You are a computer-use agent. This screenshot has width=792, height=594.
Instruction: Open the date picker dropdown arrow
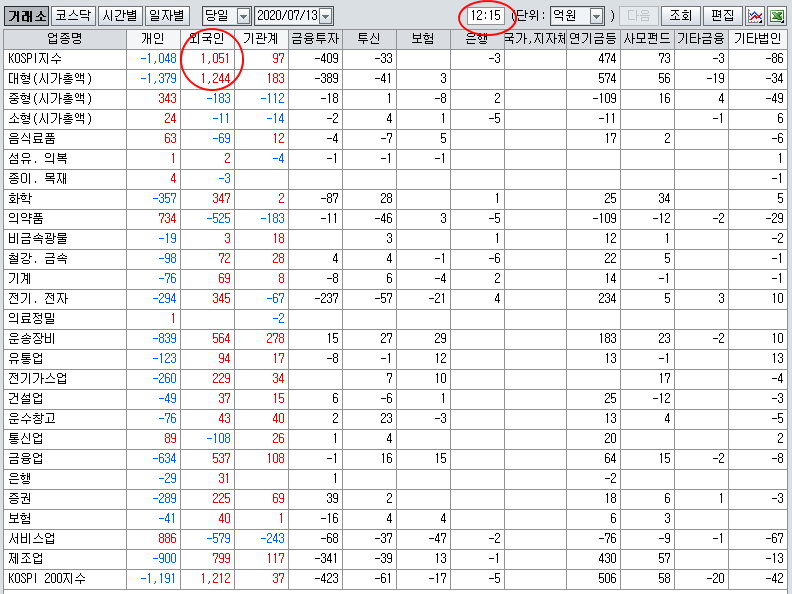tap(326, 17)
